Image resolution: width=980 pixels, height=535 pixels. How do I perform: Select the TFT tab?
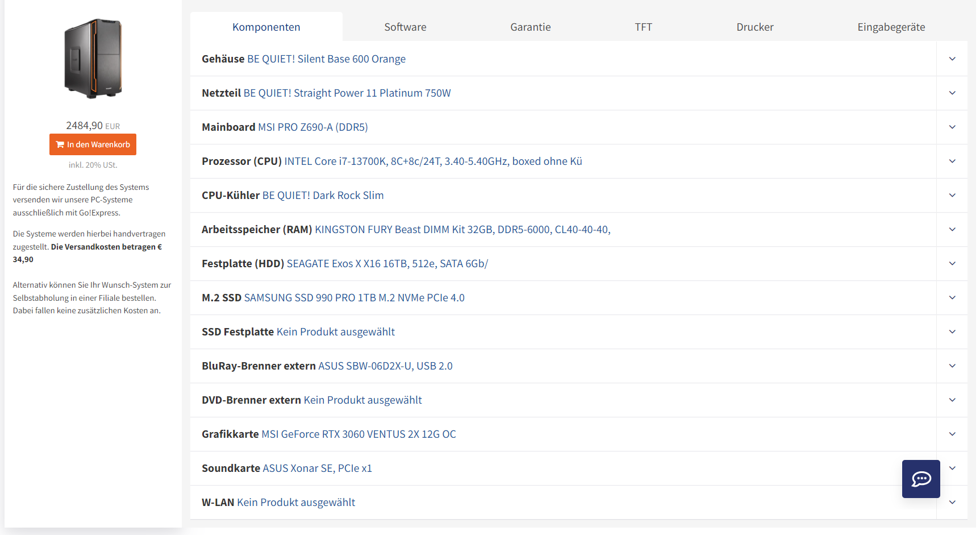644,27
